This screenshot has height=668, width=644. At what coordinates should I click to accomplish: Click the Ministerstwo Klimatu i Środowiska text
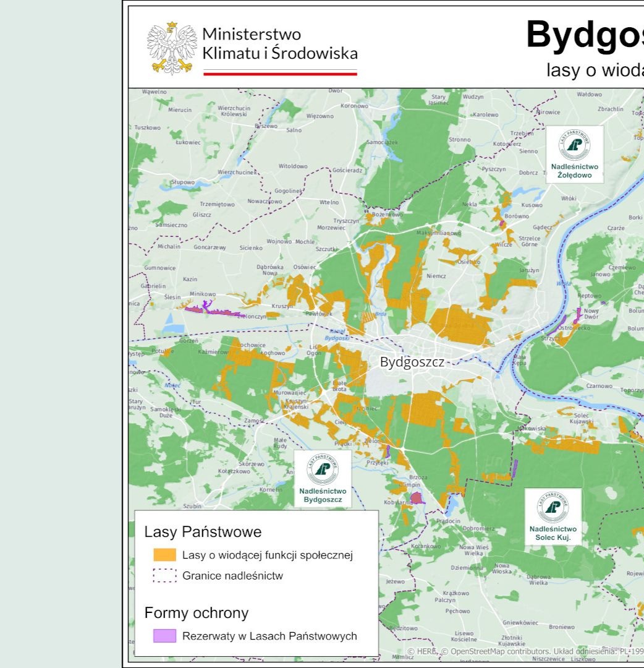click(280, 44)
